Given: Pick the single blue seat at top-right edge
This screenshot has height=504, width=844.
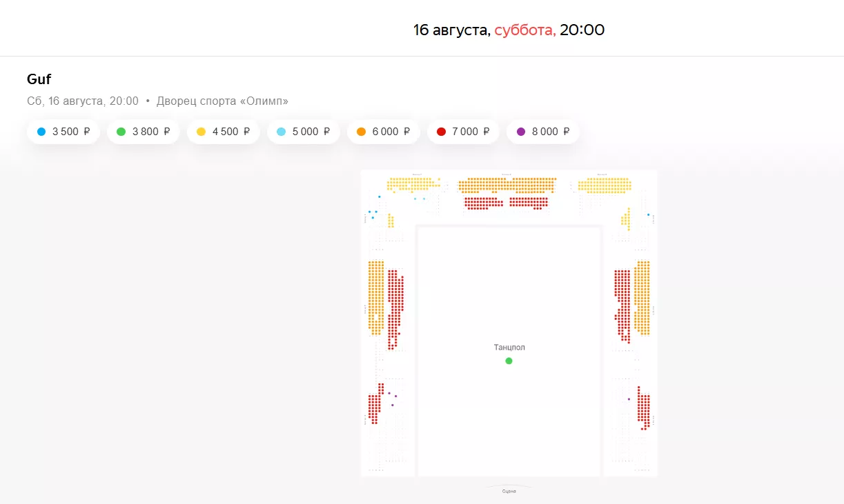Looking at the screenshot, I should click(649, 215).
